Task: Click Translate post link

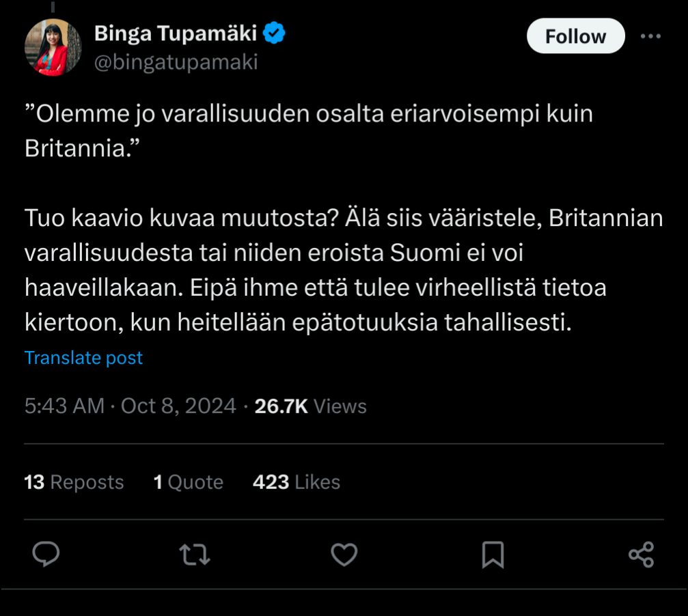Action: pyautogui.click(x=83, y=358)
